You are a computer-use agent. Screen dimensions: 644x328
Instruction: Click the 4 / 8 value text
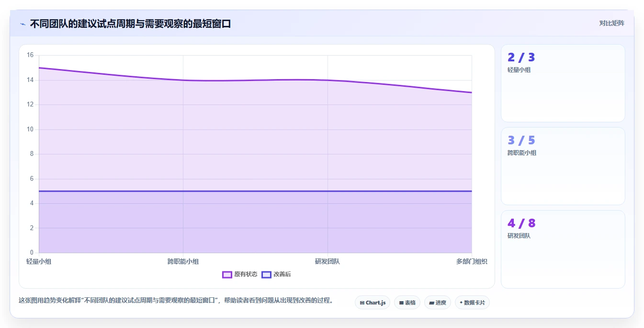[521, 223]
